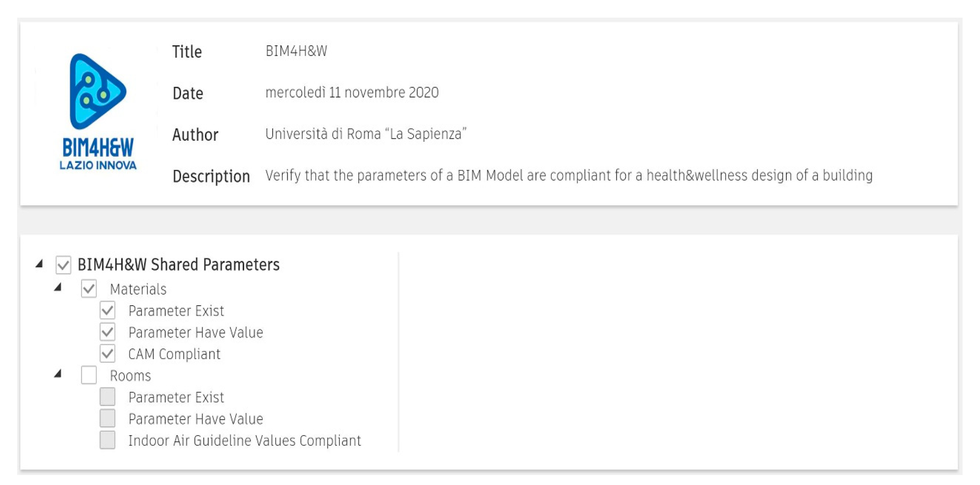The height and width of the screenshot is (485, 980).
Task: Collapse the BIM4H&W Shared Parameters tree
Action: [x=39, y=264]
